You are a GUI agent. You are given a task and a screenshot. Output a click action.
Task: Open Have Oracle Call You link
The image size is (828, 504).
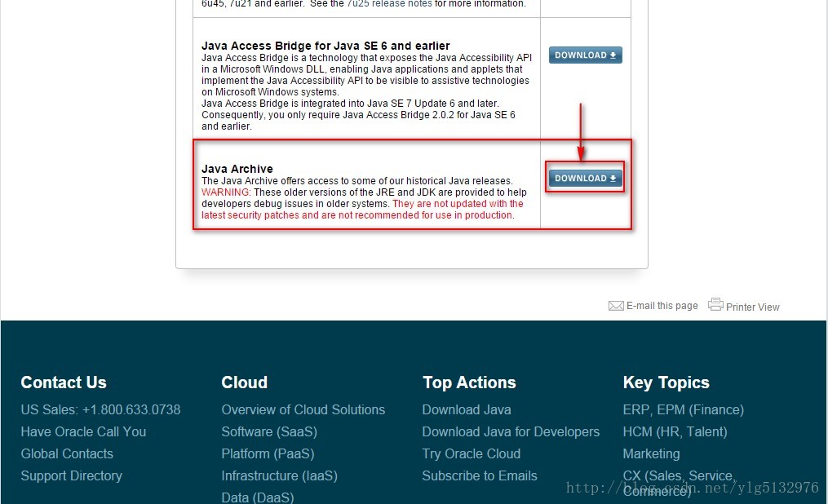tap(83, 431)
